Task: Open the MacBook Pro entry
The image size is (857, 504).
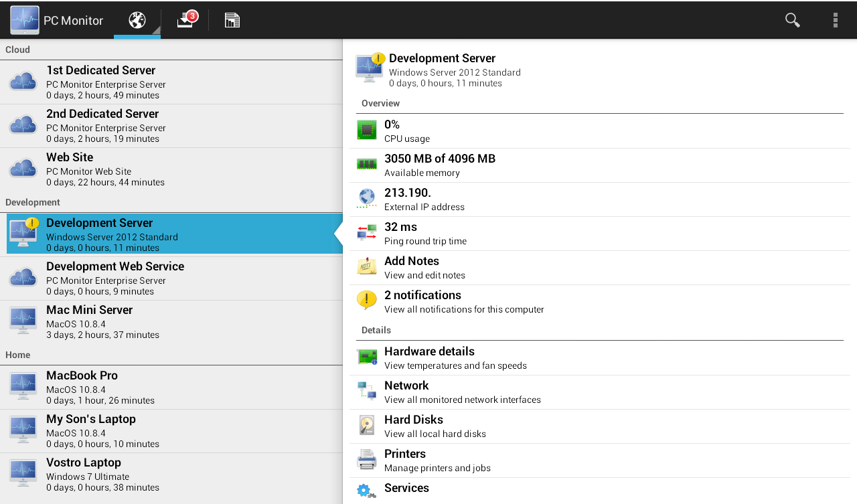Action: click(171, 388)
